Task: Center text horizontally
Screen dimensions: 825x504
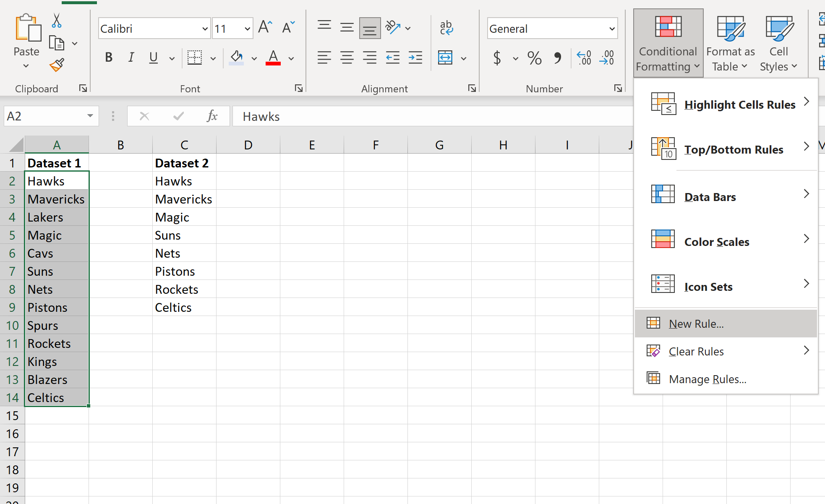Action: pos(347,57)
